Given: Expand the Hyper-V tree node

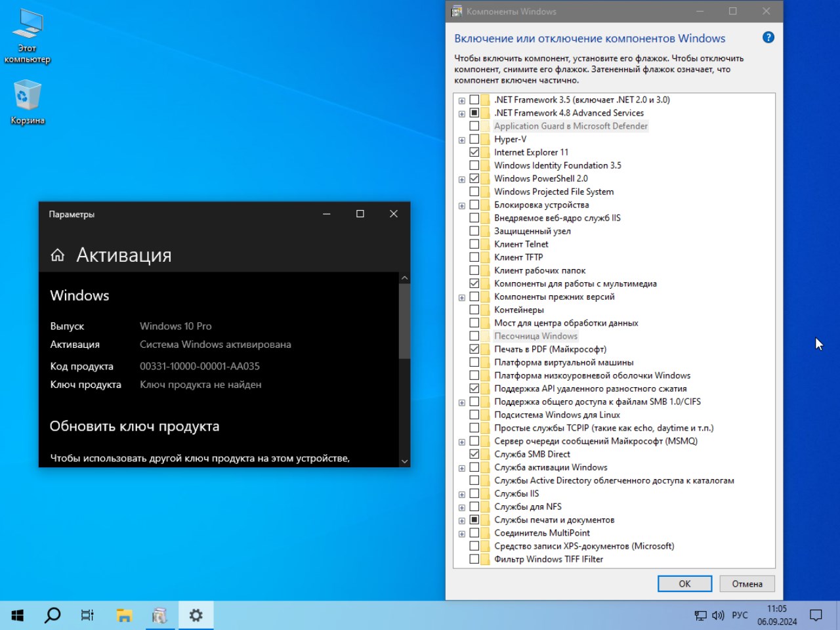Looking at the screenshot, I should [462, 140].
